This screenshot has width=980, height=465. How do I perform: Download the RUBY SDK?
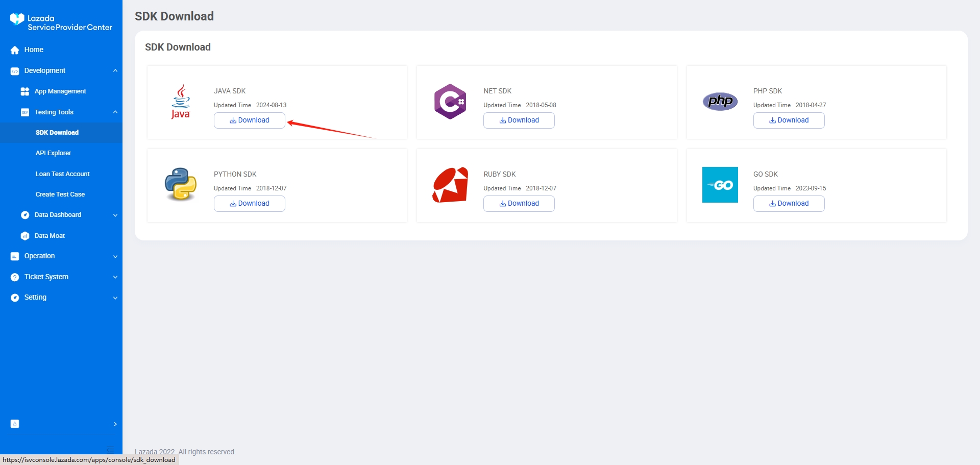click(x=519, y=204)
